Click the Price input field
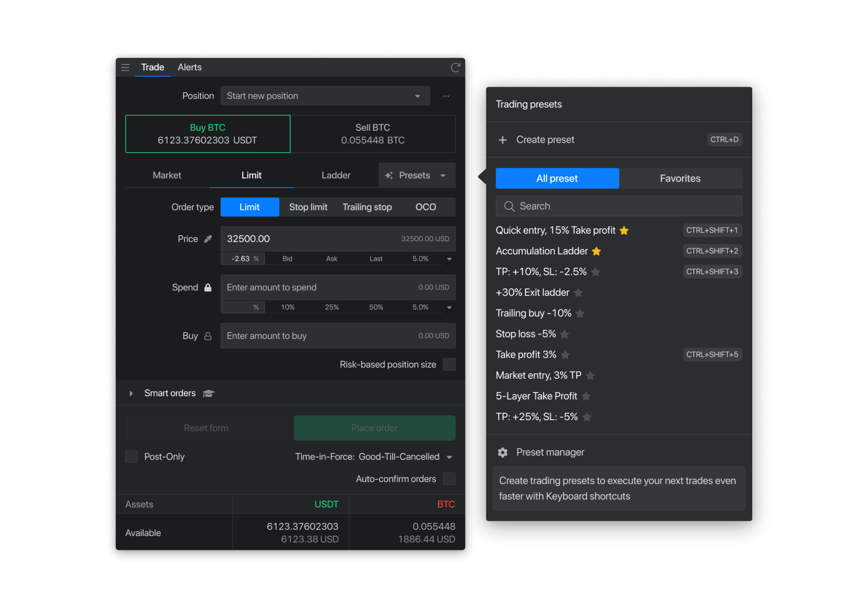The width and height of the screenshot is (868, 608). 338,239
